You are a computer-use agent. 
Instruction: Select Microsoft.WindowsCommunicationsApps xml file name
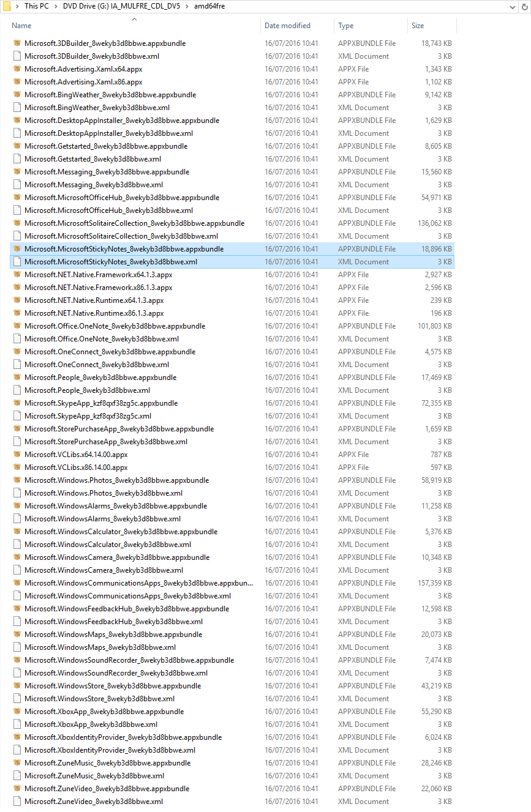click(127, 596)
